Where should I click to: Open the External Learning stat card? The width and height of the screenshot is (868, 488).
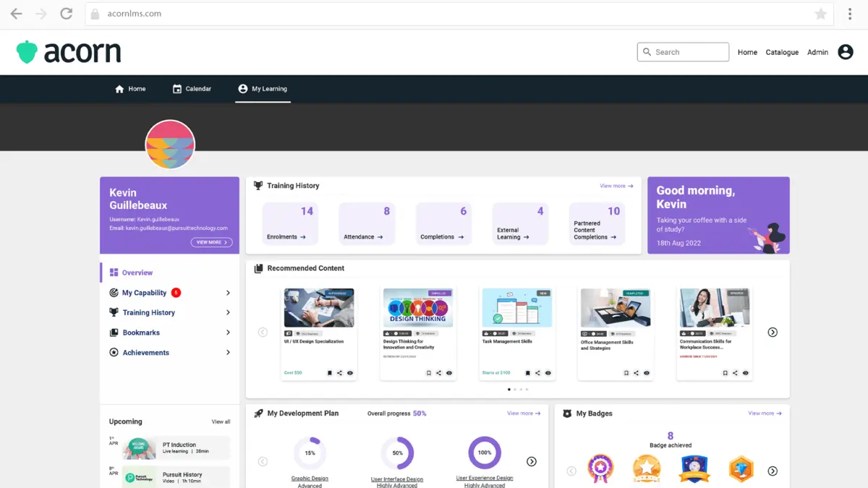pos(520,223)
